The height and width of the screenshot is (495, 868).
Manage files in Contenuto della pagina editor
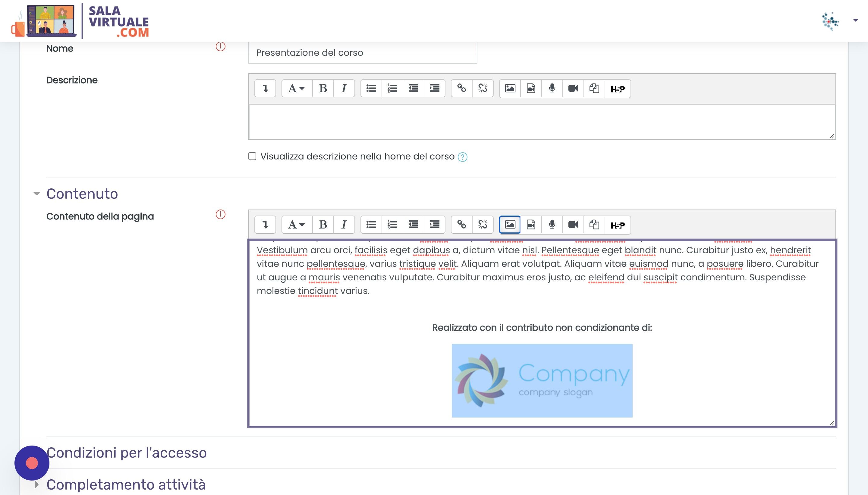tap(594, 224)
